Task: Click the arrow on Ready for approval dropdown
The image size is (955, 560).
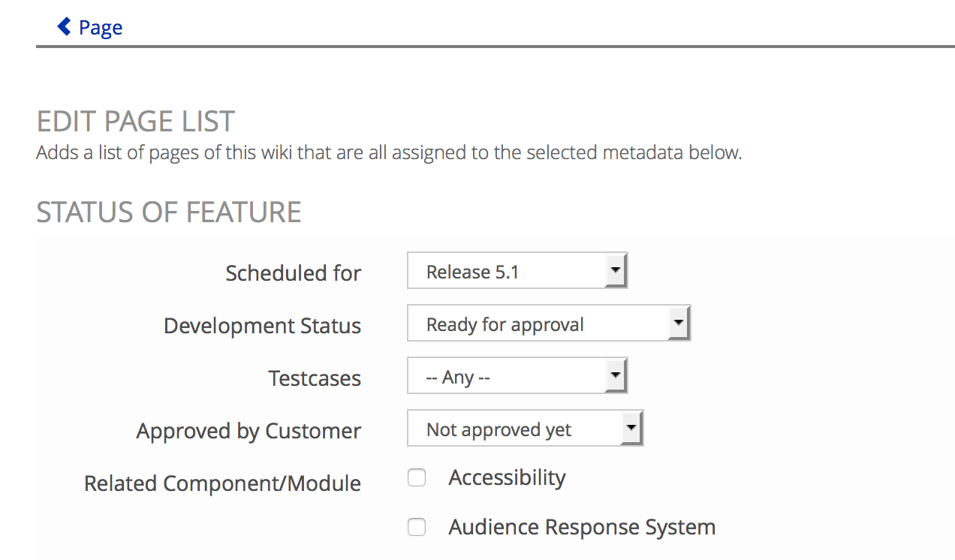Action: tap(679, 324)
